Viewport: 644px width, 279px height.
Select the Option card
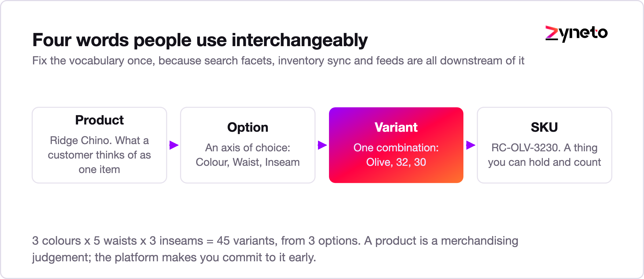[x=248, y=145]
